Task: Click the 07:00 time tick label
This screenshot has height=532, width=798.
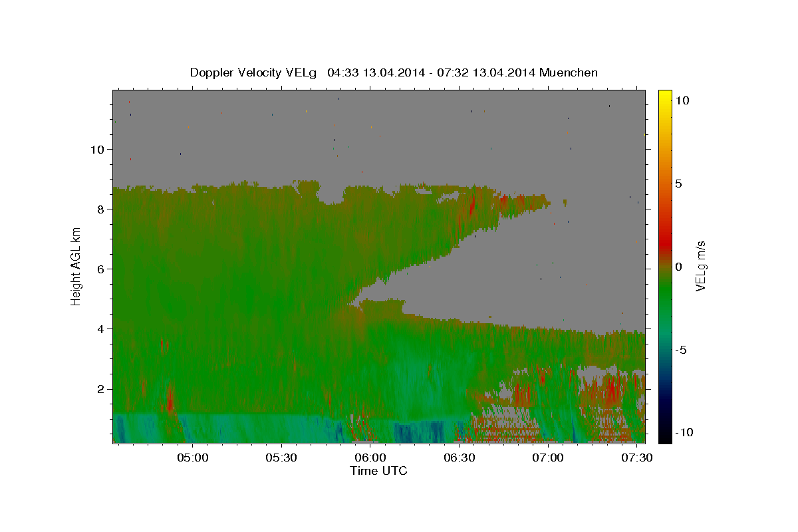Action: click(x=548, y=458)
